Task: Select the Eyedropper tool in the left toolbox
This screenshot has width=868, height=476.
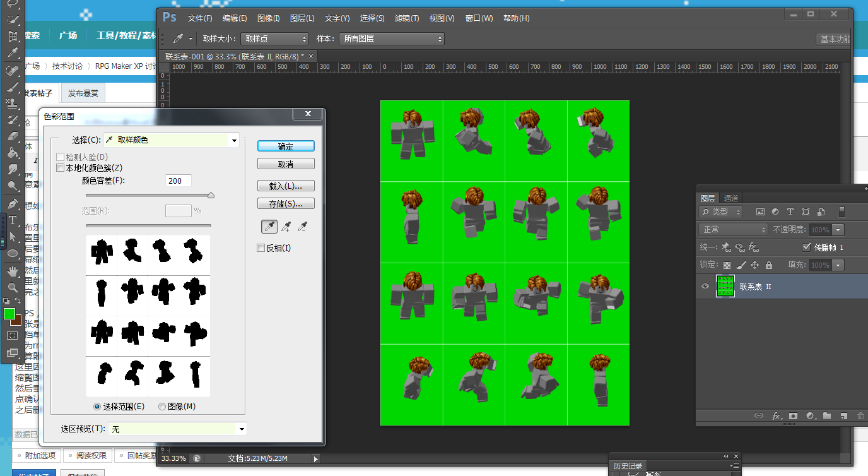Action: (12, 53)
